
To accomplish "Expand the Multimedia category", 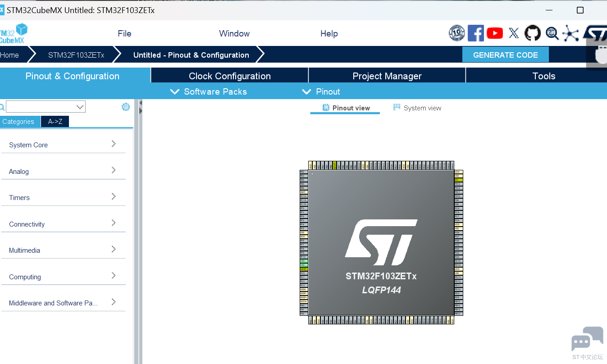I will click(x=64, y=250).
